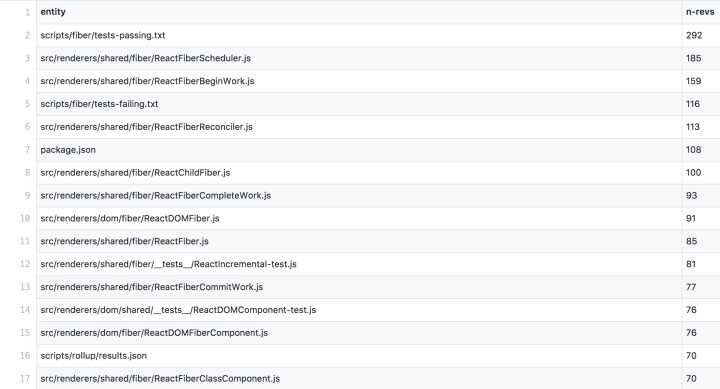Select line number 17
Viewport: 720px width, 389px height.
(25, 378)
